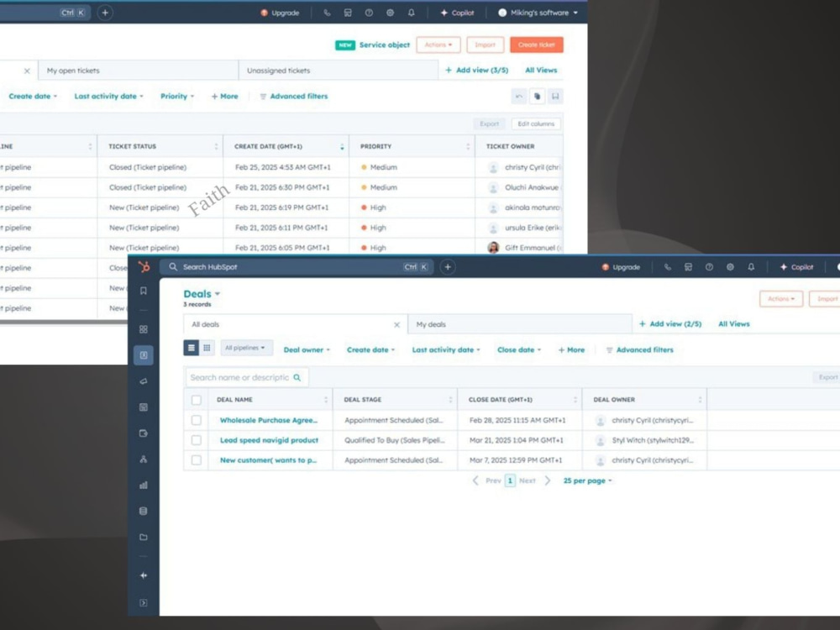Open data management database icon in sidebar
The width and height of the screenshot is (840, 630).
[144, 511]
